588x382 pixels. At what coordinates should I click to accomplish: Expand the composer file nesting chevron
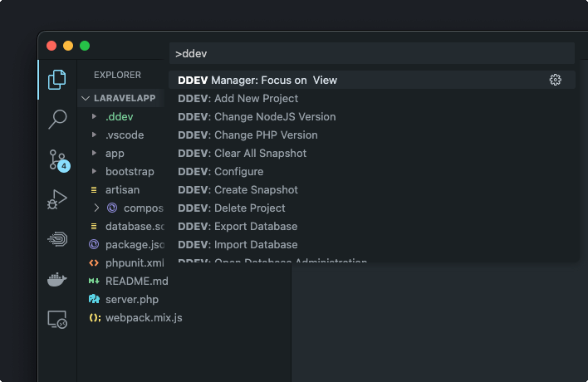(96, 208)
